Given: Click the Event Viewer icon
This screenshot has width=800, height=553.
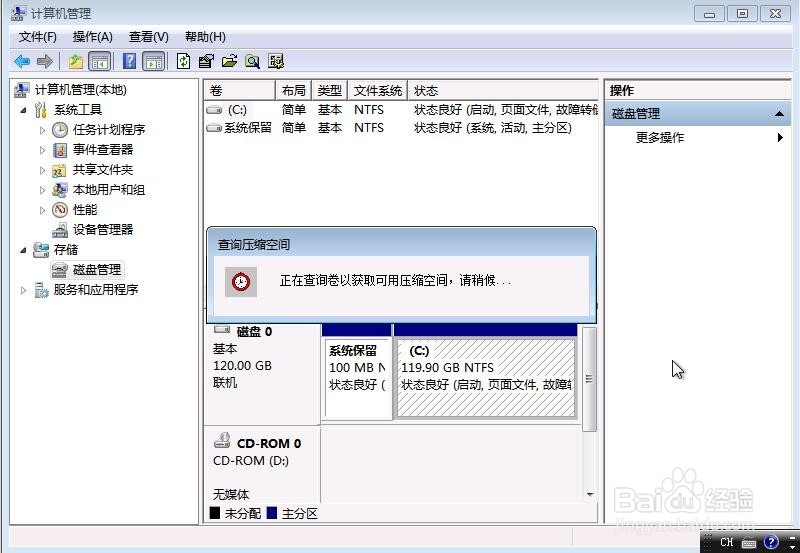Looking at the screenshot, I should 60,150.
